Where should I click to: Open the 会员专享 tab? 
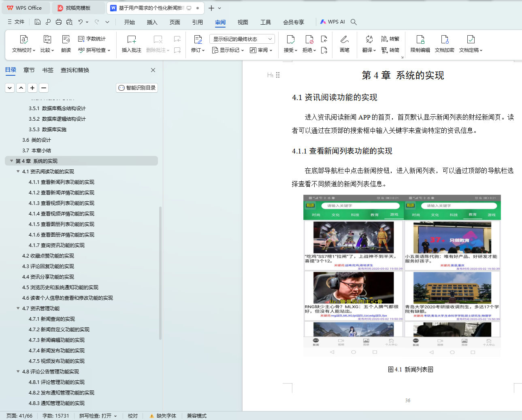tap(294, 22)
